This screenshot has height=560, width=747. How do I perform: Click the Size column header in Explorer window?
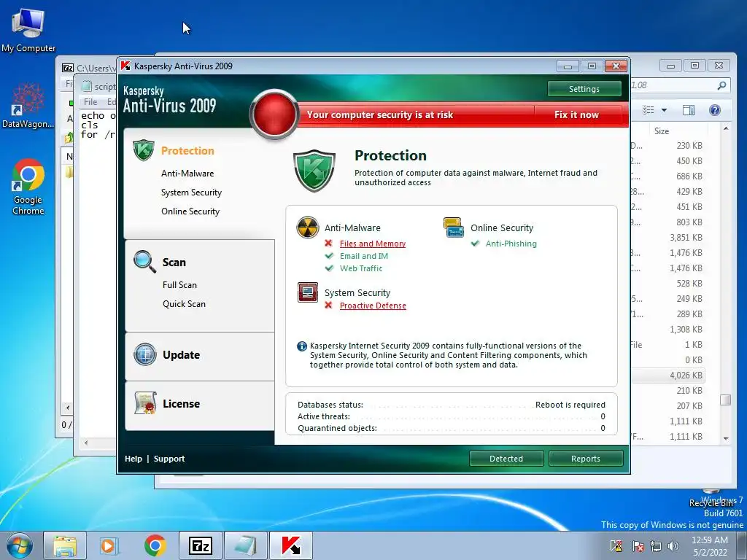point(661,131)
